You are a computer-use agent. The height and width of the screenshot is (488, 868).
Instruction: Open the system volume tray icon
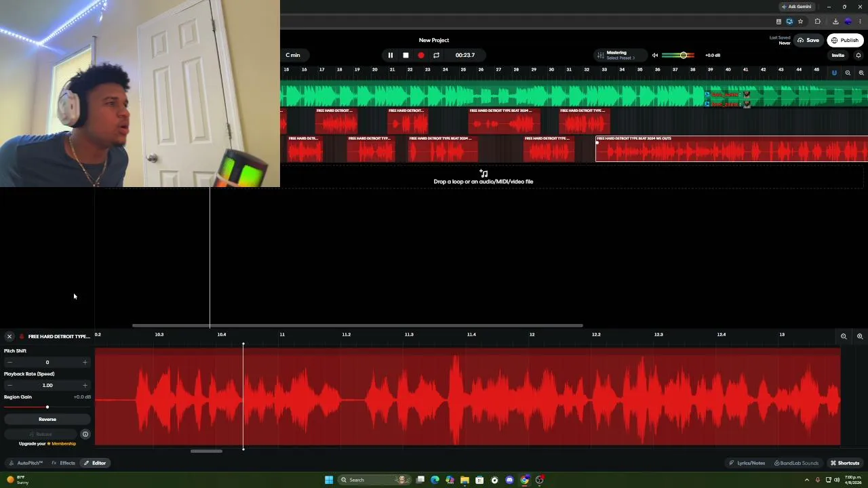point(837,480)
